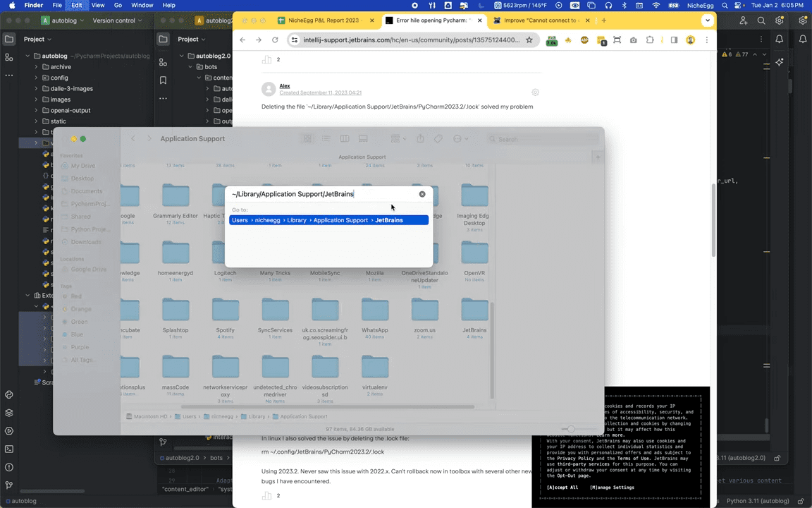Open the Tags icon in Finder's toolbar

[438, 139]
